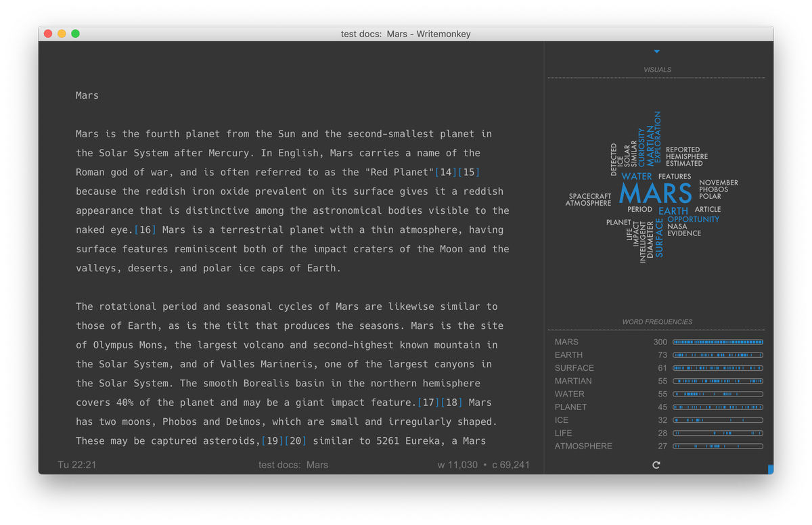The width and height of the screenshot is (812, 525).
Task: Click WATER in the word cloud
Action: pyautogui.click(x=637, y=177)
